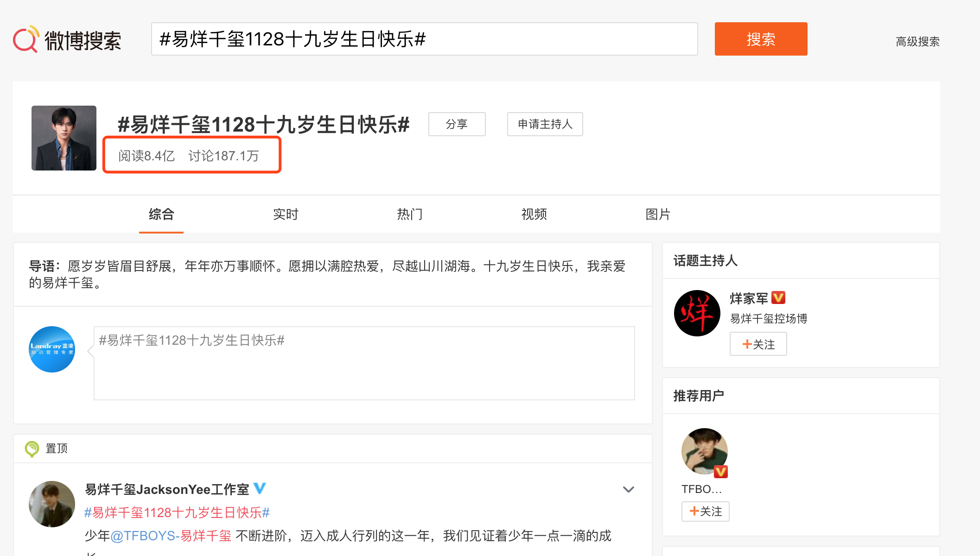Switch to the 综合 tab
Image resolution: width=980 pixels, height=556 pixels.
pyautogui.click(x=161, y=214)
